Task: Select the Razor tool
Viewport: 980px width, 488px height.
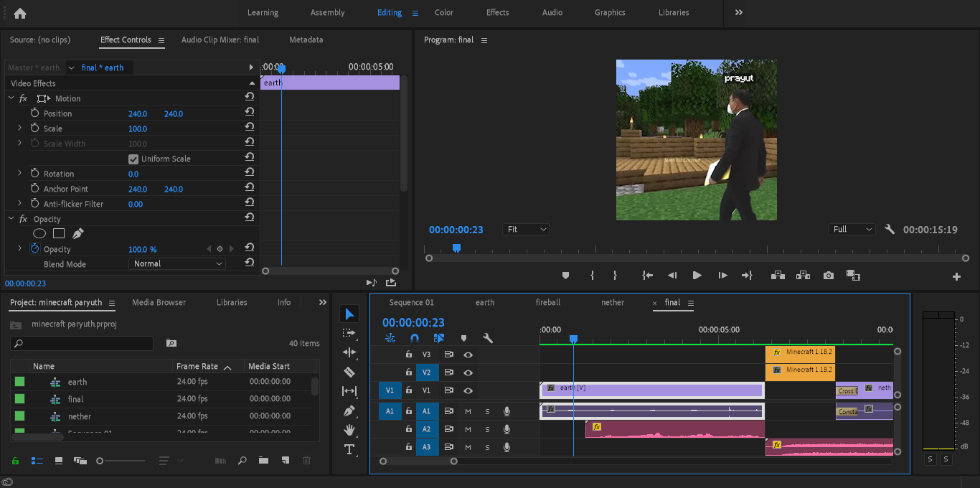Action: [349, 372]
